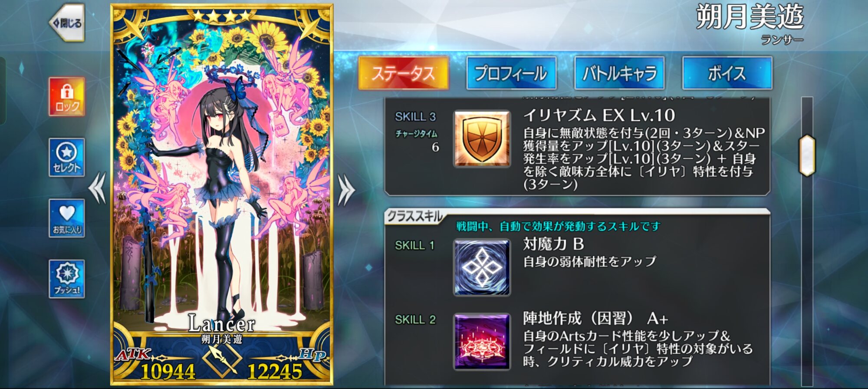
Task: Tap the イリヤズム EX Lv.10 skill description
Action: pyautogui.click(x=644, y=158)
